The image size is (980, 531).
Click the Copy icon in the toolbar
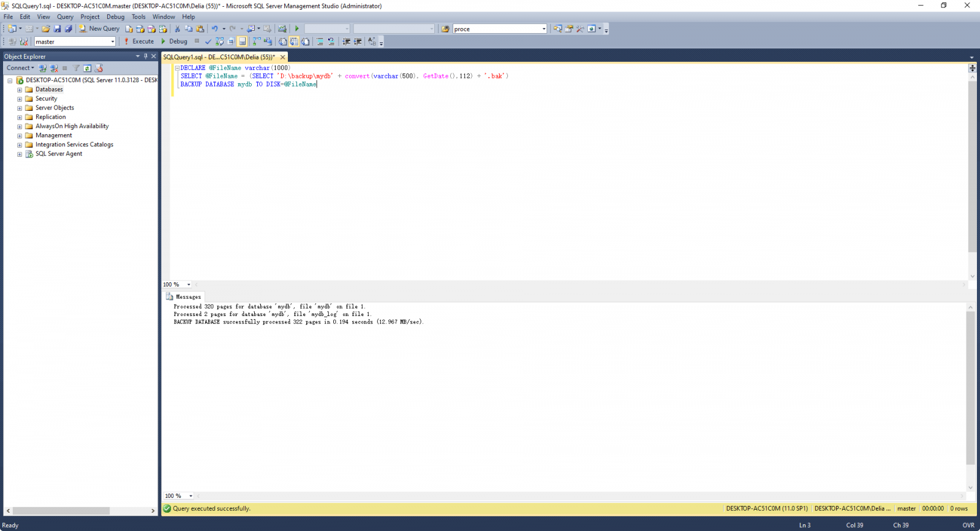189,29
